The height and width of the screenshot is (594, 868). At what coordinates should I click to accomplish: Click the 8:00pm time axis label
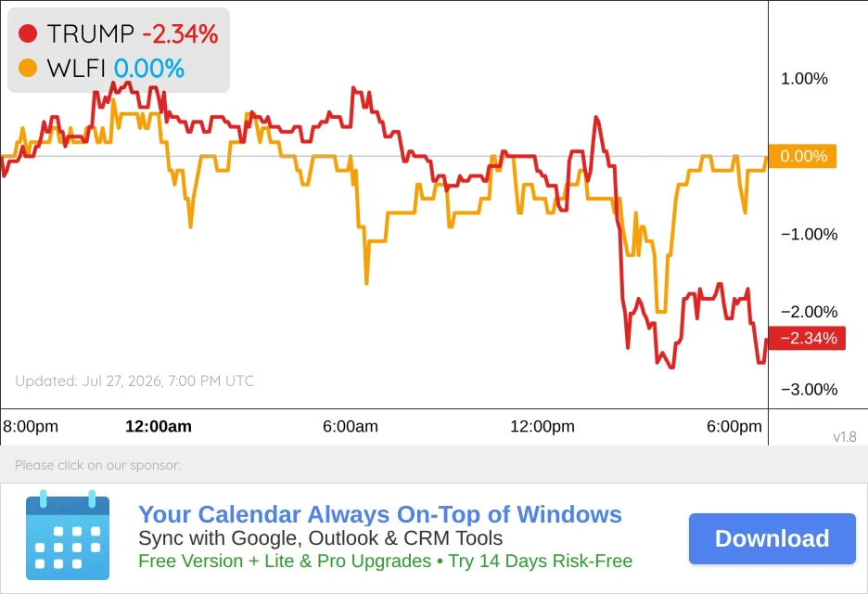pos(31,426)
